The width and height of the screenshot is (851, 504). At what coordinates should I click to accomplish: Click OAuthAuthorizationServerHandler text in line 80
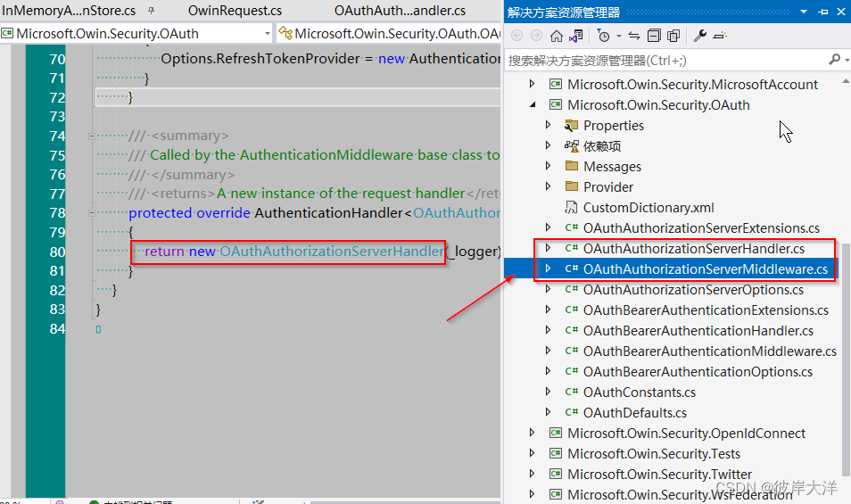pos(332,252)
